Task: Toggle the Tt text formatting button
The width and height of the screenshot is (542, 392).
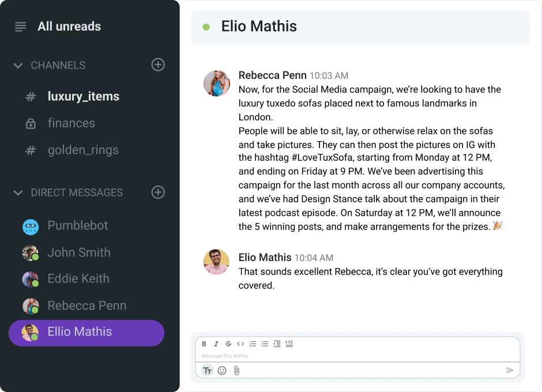Action: point(207,370)
